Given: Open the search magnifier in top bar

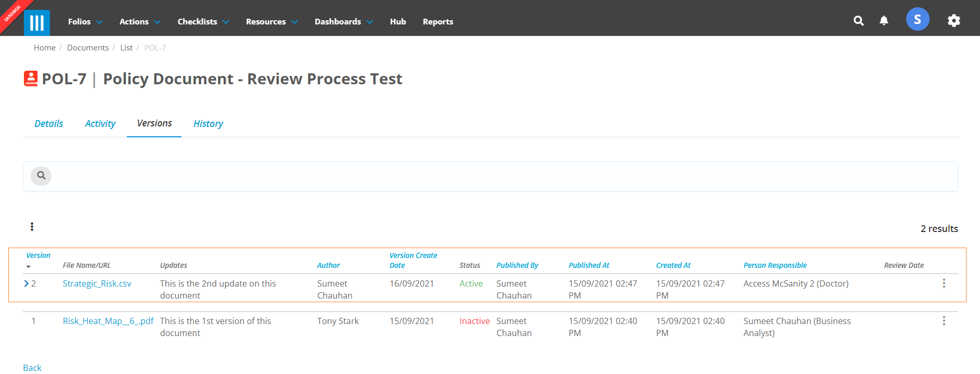Looking at the screenshot, I should point(858,21).
